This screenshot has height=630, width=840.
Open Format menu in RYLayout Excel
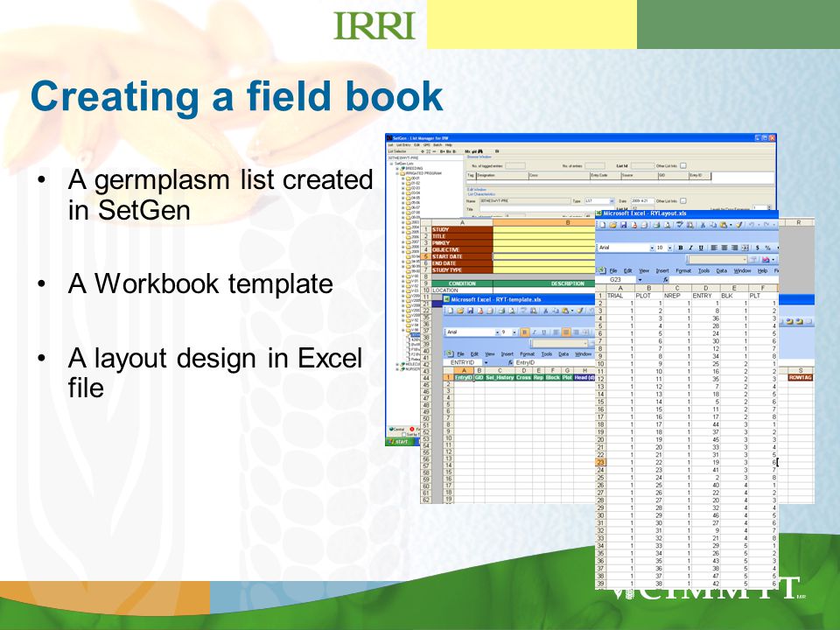click(x=683, y=271)
